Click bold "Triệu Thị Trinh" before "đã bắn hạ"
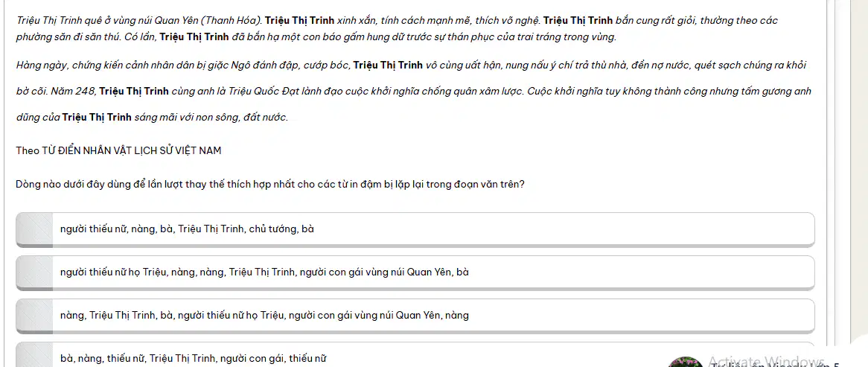 194,37
